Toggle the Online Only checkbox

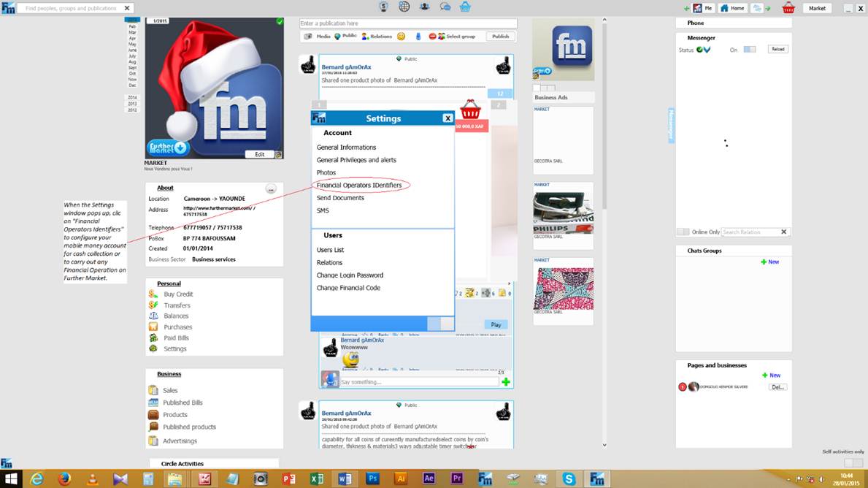(683, 232)
